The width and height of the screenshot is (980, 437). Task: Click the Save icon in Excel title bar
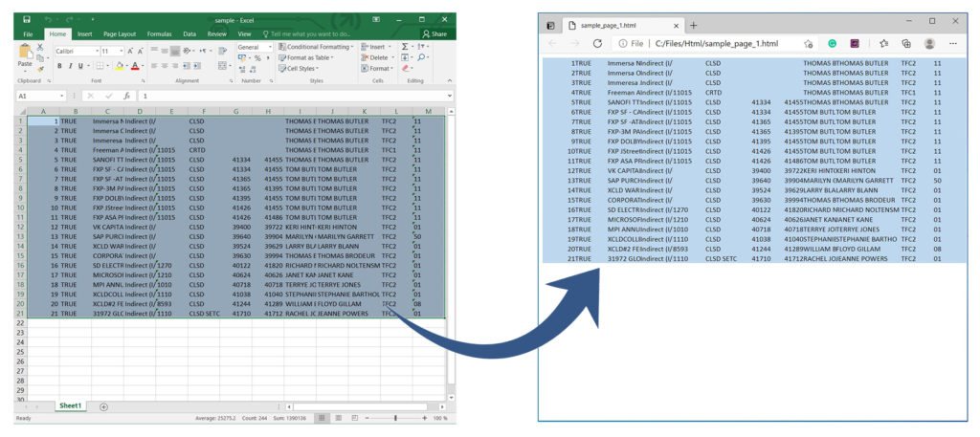(x=26, y=19)
